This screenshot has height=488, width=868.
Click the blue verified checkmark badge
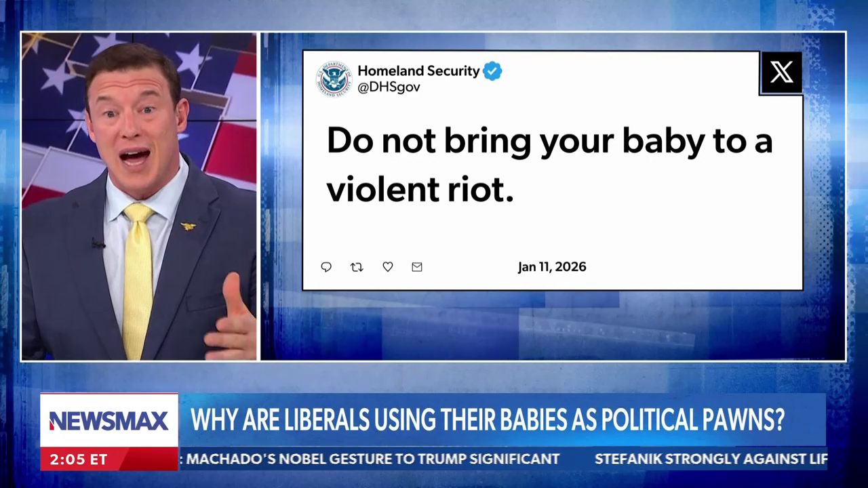tap(492, 70)
